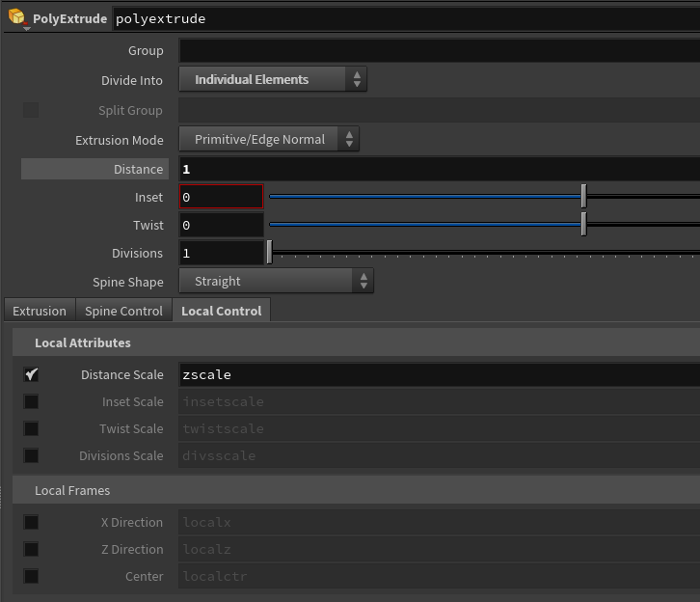Click the Inset value field
This screenshot has width=700, height=602.
point(222,197)
